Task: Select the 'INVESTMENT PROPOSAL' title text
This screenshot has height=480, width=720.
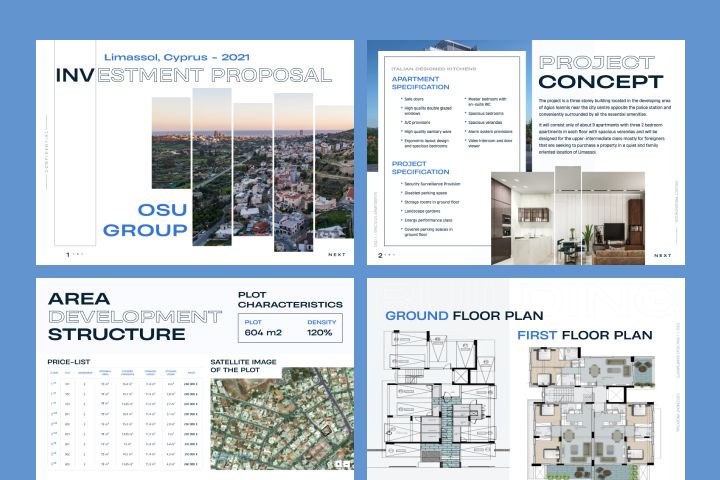Action: [x=194, y=75]
